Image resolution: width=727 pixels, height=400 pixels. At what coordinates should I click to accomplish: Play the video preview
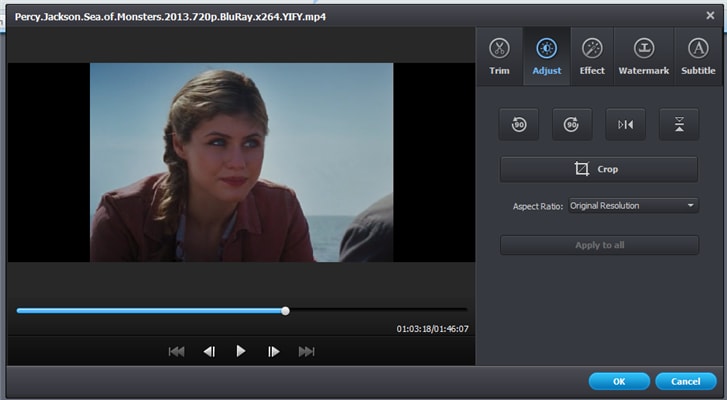[x=241, y=351]
